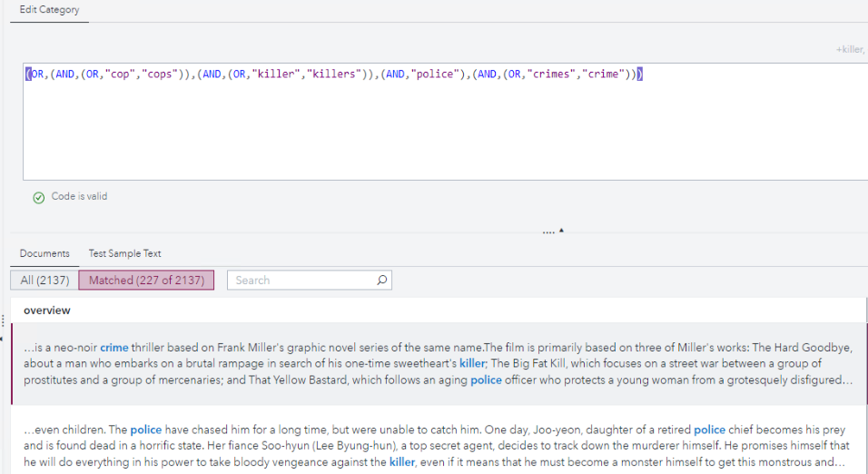Click the overview column header
Screen dimensions: 868x474
pos(47,311)
